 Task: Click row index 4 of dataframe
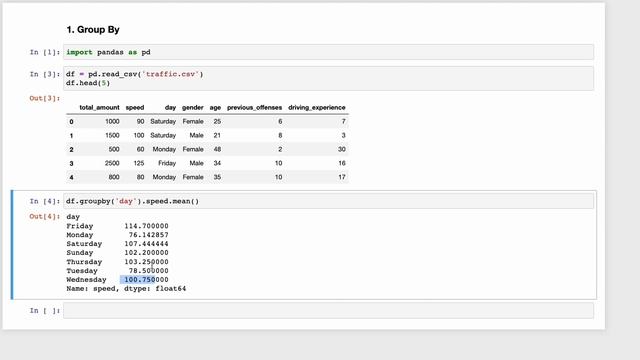pos(71,178)
